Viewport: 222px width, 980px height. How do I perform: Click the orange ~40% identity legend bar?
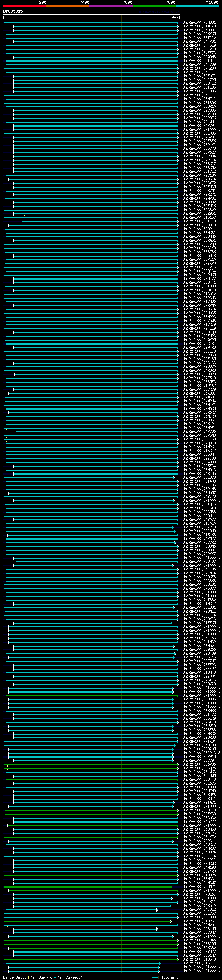click(x=68, y=6)
